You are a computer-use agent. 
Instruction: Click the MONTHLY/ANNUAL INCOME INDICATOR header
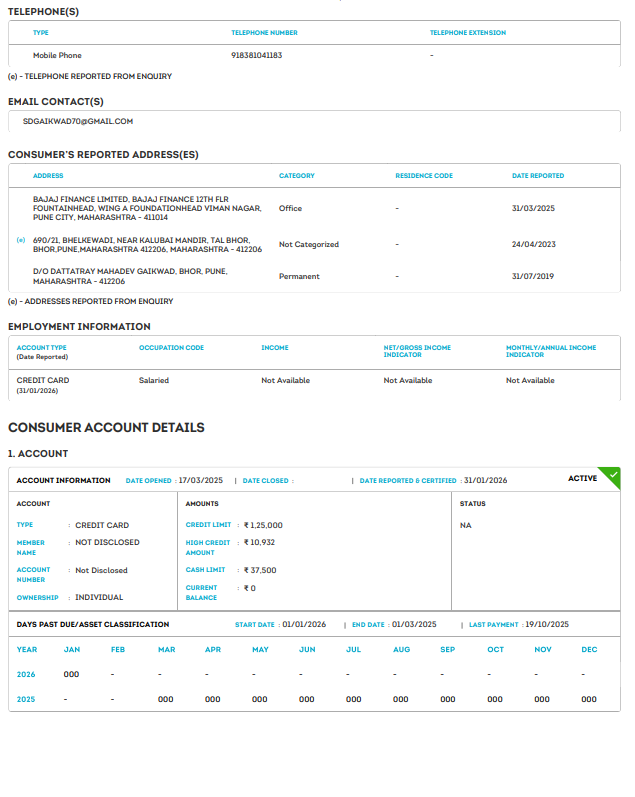[x=551, y=351]
